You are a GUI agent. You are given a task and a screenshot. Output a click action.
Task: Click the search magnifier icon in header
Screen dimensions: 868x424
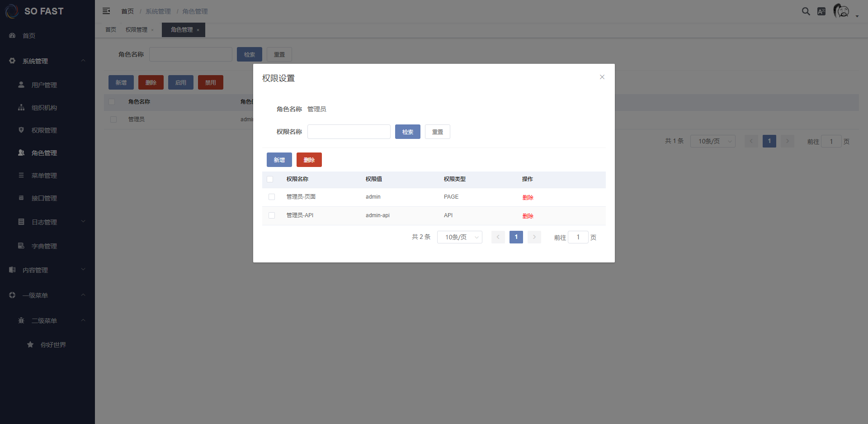(806, 11)
